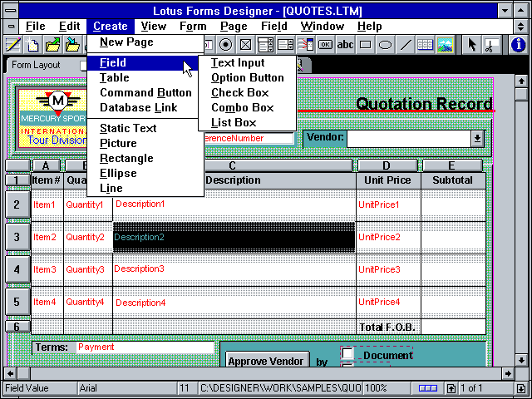Open the Page menu
Viewport: 532px width, 399px height.
click(234, 26)
